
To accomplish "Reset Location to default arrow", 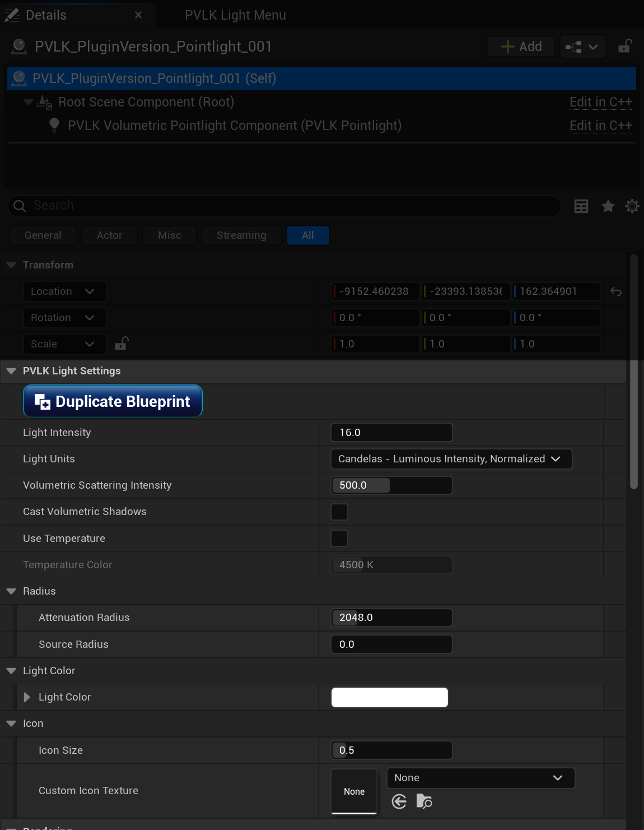I will [616, 291].
